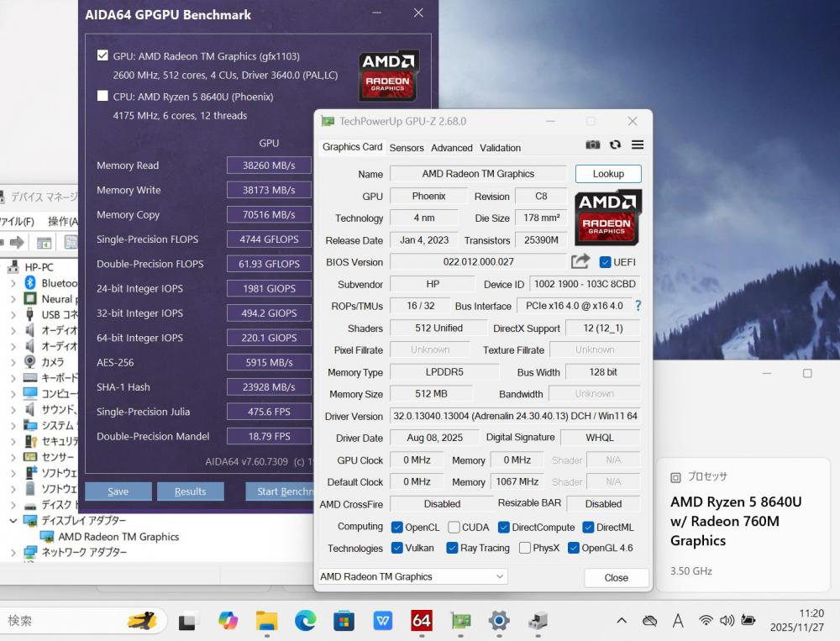Expand the センサー tree node

[13, 457]
